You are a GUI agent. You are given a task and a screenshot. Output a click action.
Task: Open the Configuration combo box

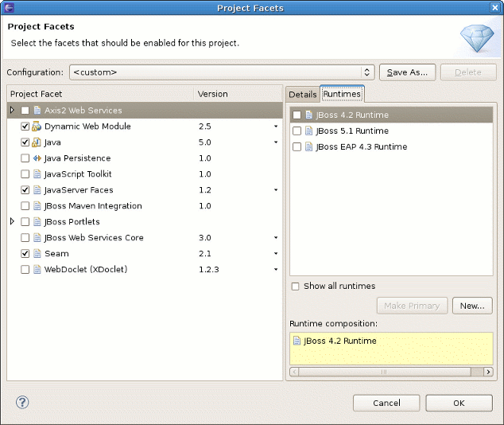tap(222, 72)
